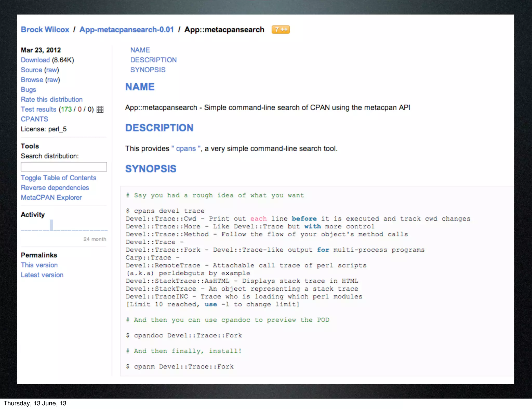Click the 7++ favorites badge
This screenshot has width=532, height=409.
click(281, 30)
